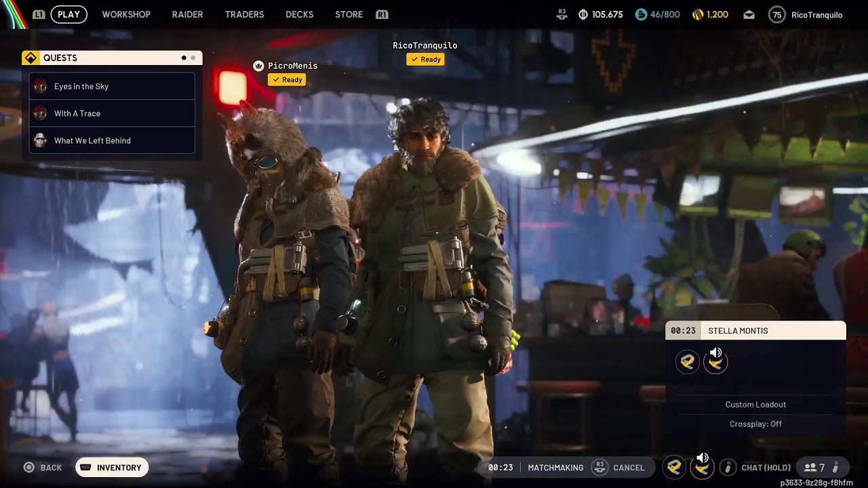Open the STORE tab
Image resolution: width=868 pixels, height=488 pixels.
coord(349,14)
